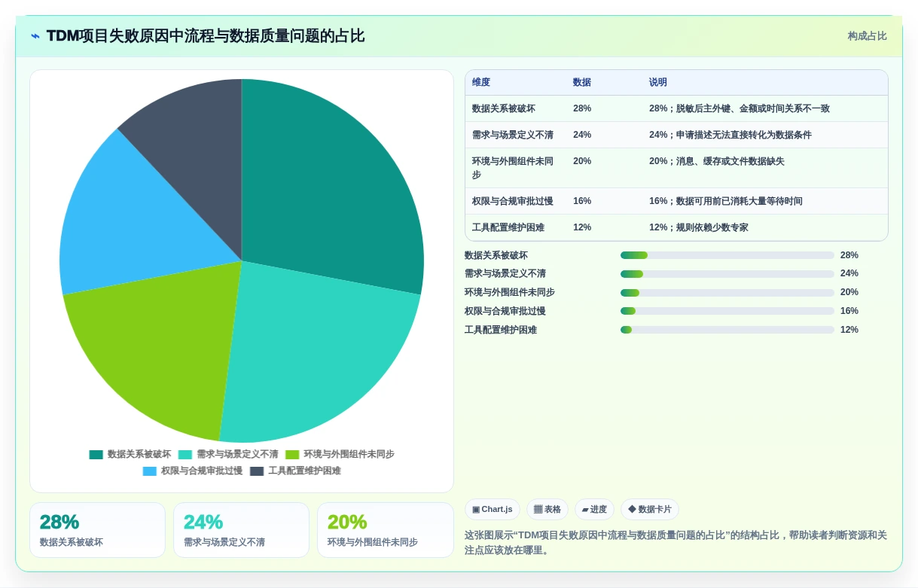Click the 16% value in the table
Screen dimensions: 918x588
click(582, 201)
